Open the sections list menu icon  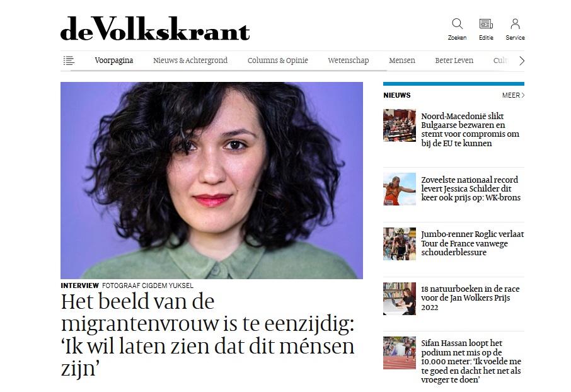tap(69, 61)
